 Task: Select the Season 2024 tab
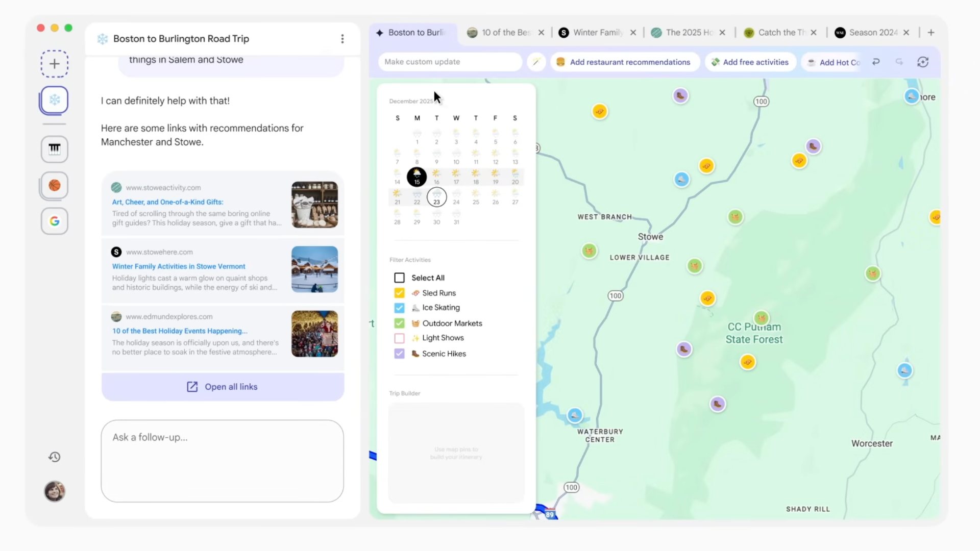(873, 32)
